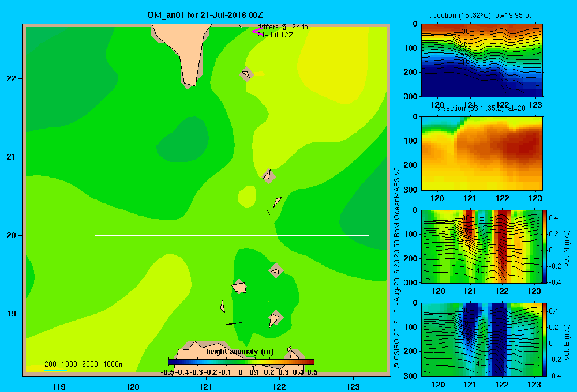The image size is (577, 392).
Task: Click longitude label 123 below main map
Action: tap(353, 386)
